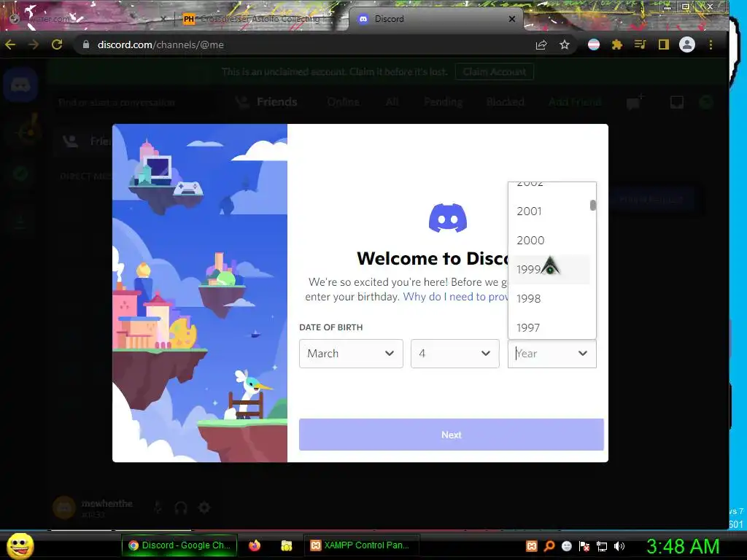The image size is (747, 560).
Task: Open Chrome's three-dot menu
Action: point(711,44)
